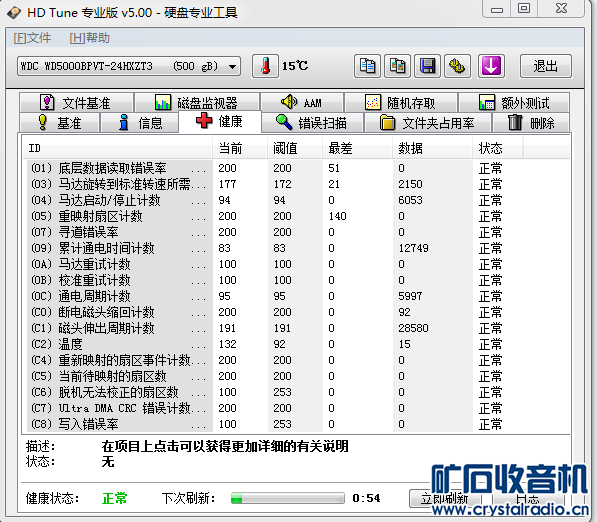Switch to the 文件基准 tab

tap(76, 103)
